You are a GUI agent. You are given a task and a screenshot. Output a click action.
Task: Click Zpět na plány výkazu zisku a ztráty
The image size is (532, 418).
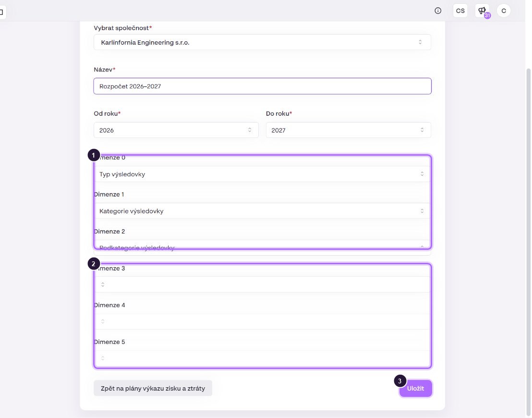pos(153,388)
